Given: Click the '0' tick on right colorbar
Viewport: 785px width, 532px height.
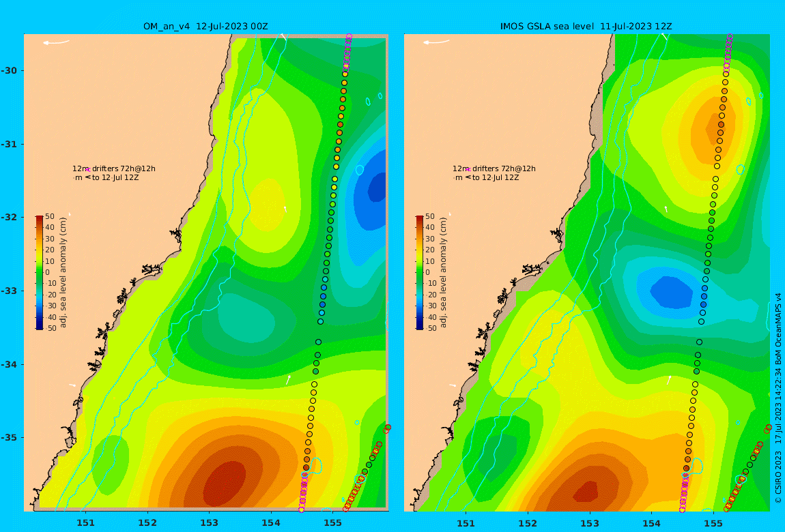Looking at the screenshot, I should coord(427,273).
